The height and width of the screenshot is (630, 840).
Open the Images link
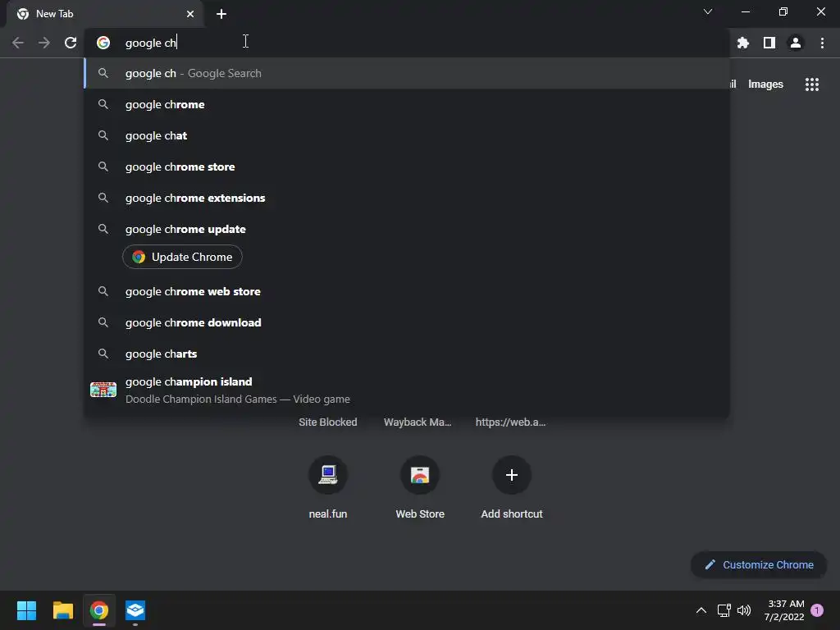[x=765, y=84]
